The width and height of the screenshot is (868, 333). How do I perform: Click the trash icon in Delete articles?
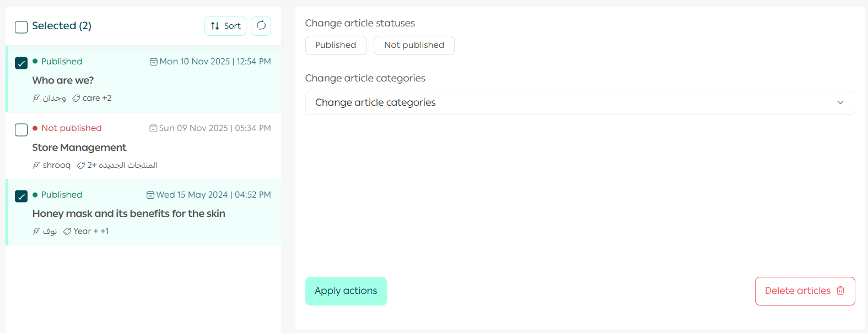pyautogui.click(x=840, y=291)
